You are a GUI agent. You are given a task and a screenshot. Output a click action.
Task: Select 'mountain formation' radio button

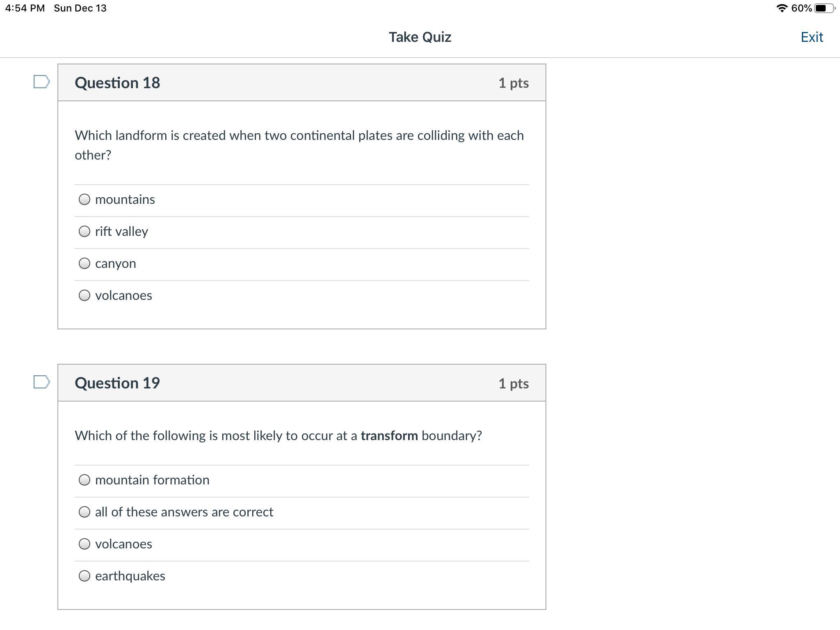84,480
